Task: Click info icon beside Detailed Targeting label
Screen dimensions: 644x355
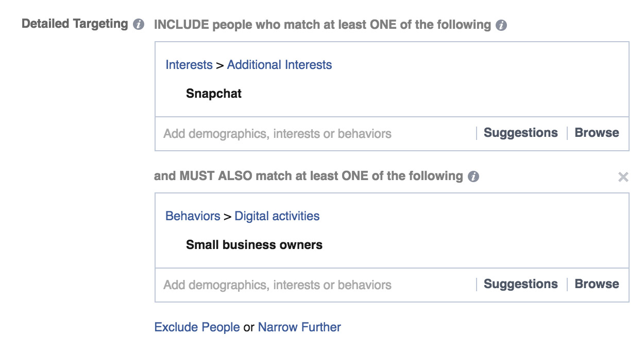Action: pyautogui.click(x=139, y=24)
